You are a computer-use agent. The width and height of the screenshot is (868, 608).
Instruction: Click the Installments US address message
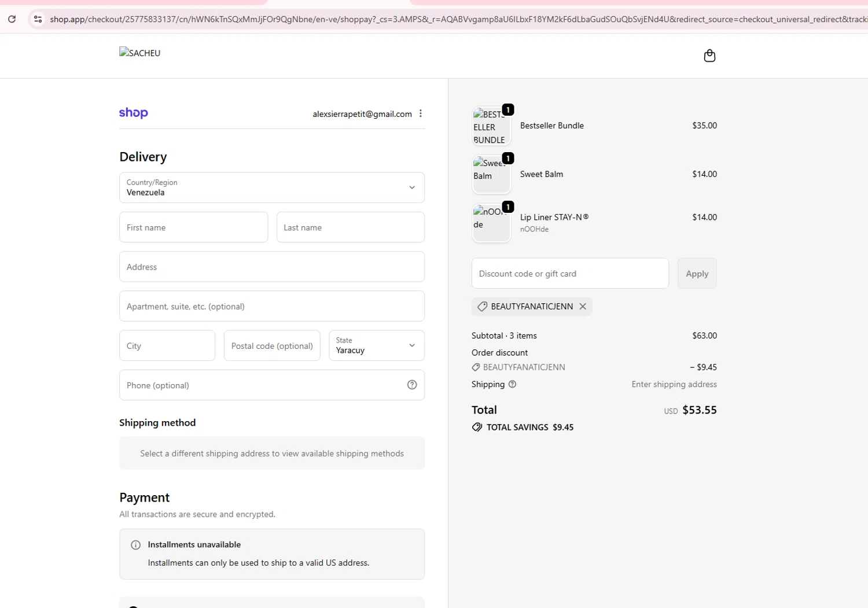click(x=259, y=563)
